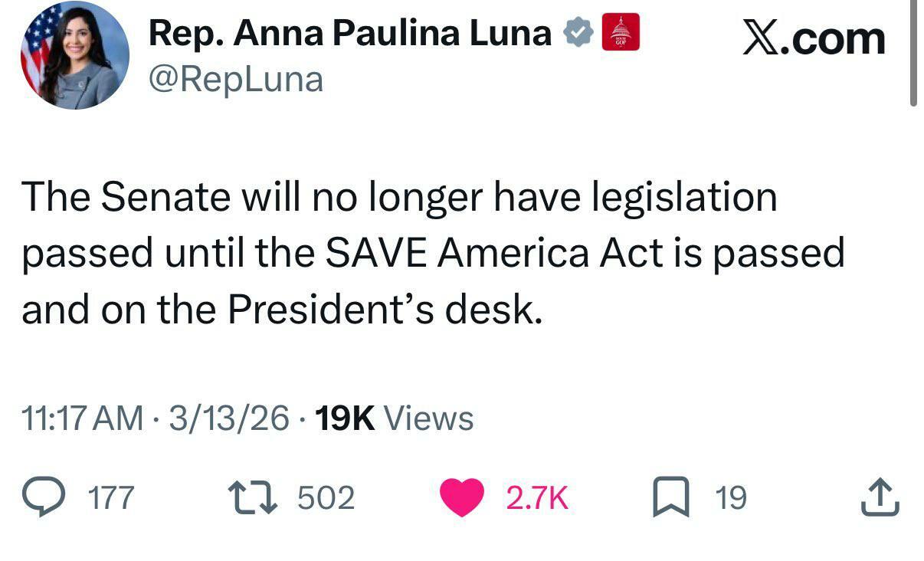Click the vertical scrollbar on the right edge
Screen dimensions: 924x561
tap(913, 54)
